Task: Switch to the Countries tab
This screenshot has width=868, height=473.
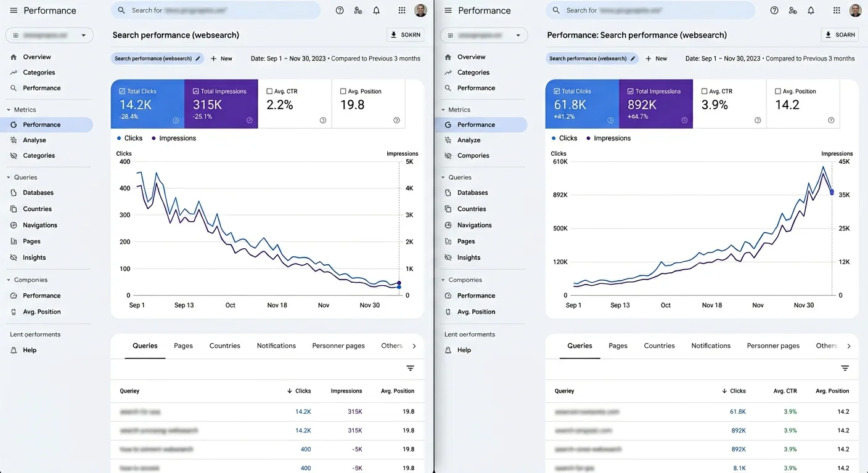Action: click(x=224, y=346)
